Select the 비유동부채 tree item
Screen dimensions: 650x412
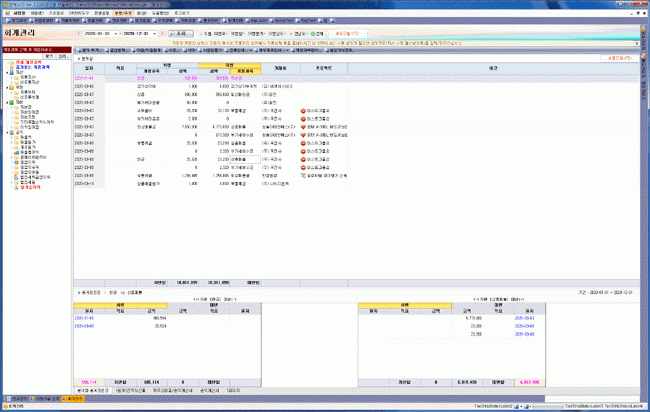pyautogui.click(x=30, y=97)
